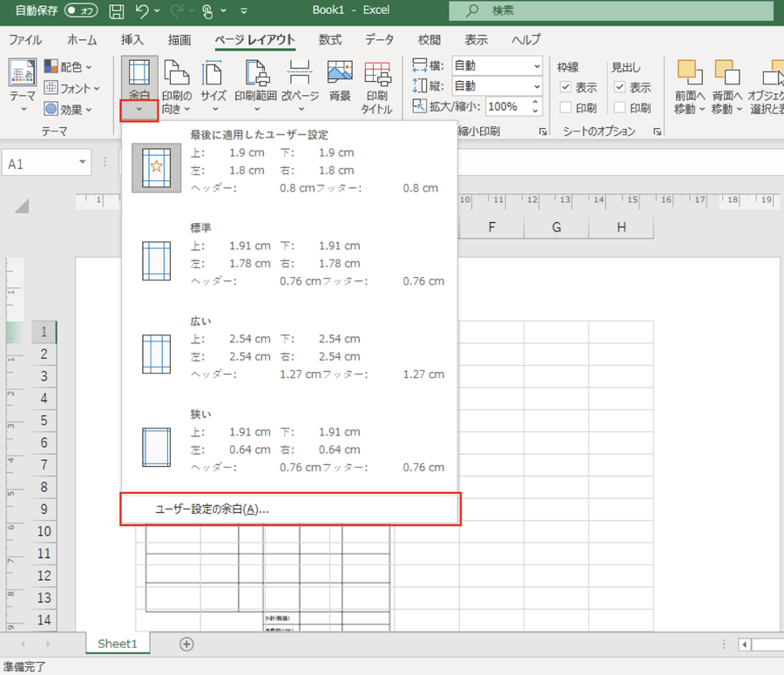Click the 拡大/縮小 100% scale field

(507, 106)
